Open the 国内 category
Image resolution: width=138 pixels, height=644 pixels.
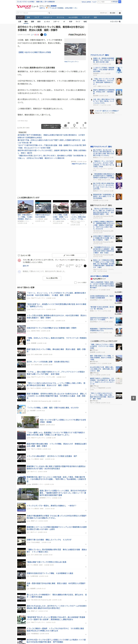point(26,21)
